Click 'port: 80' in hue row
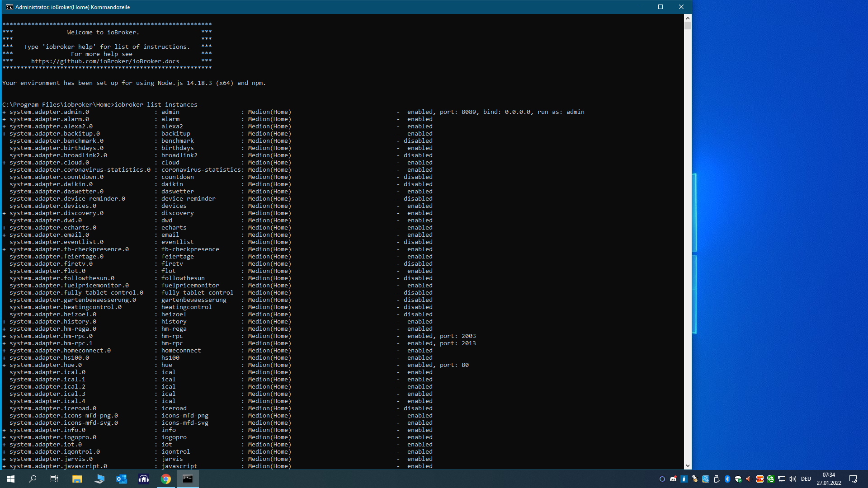This screenshot has width=868, height=488. (x=454, y=365)
